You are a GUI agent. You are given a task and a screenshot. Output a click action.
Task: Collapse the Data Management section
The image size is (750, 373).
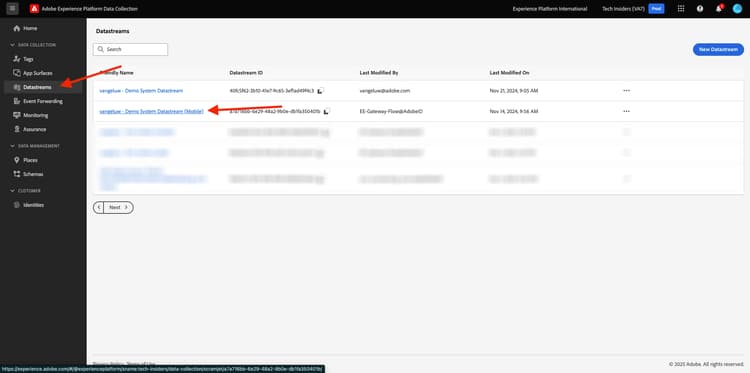[x=13, y=146]
